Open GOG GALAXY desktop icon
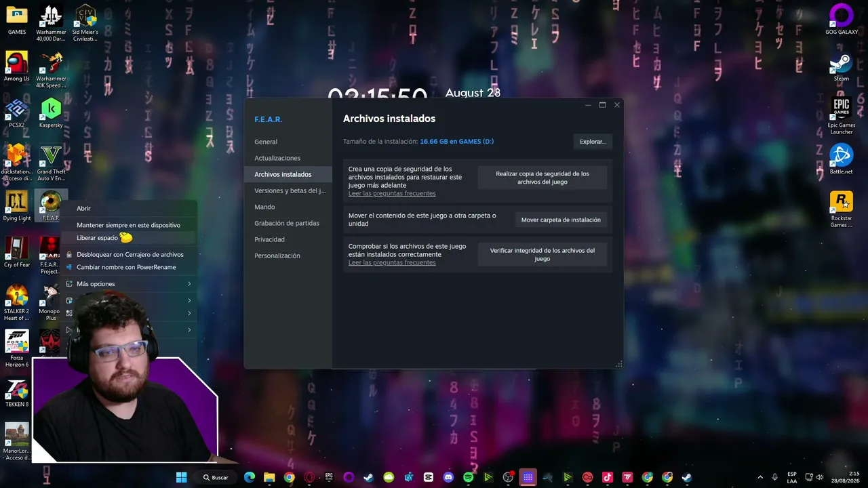The width and height of the screenshot is (868, 488). click(842, 20)
